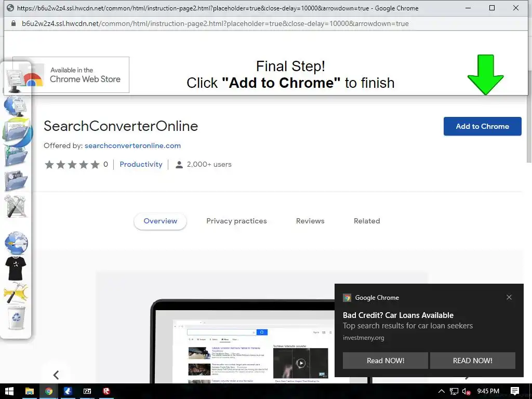Dismiss the Google Chrome notification
Screen dimensions: 532x399
tap(509, 297)
